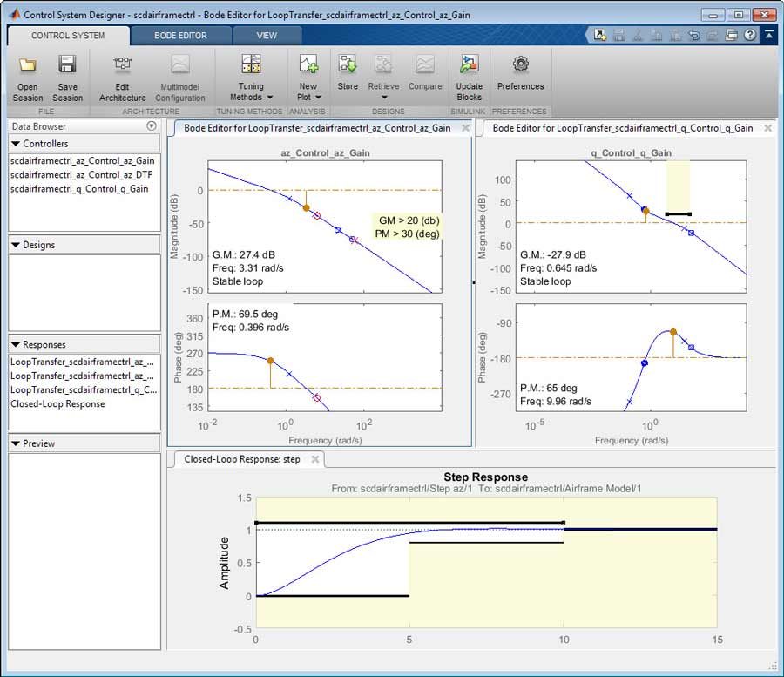Switch to the BODE EDITOR ribbon tab
The image size is (784, 677).
click(x=180, y=36)
